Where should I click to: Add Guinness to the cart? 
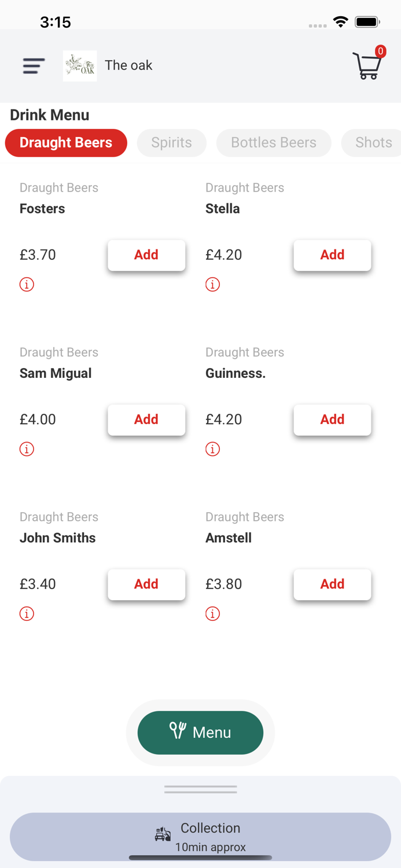pos(332,420)
